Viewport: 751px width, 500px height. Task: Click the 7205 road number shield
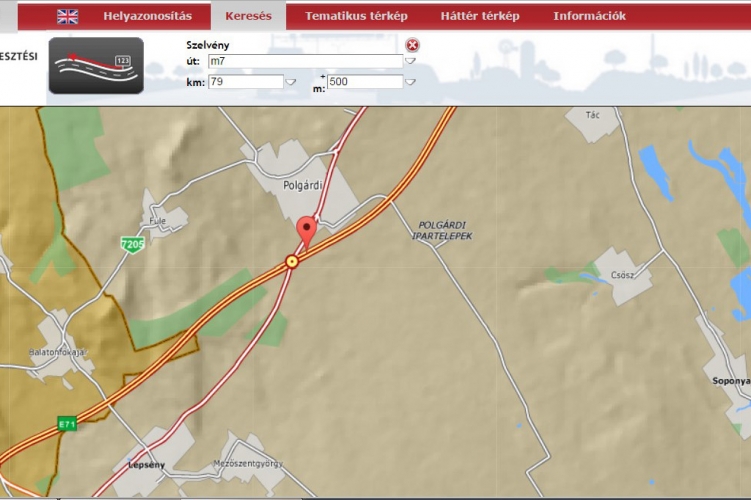pos(131,244)
